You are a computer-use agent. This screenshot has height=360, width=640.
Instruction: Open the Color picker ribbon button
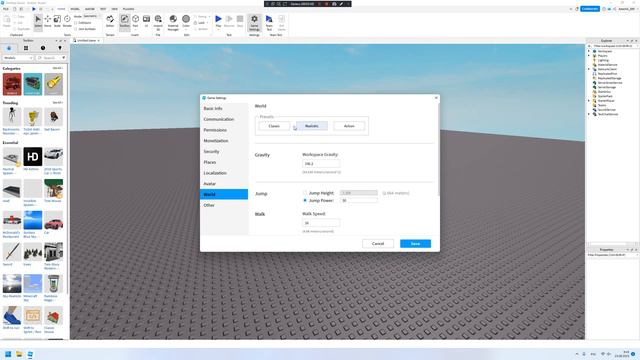[186, 21]
